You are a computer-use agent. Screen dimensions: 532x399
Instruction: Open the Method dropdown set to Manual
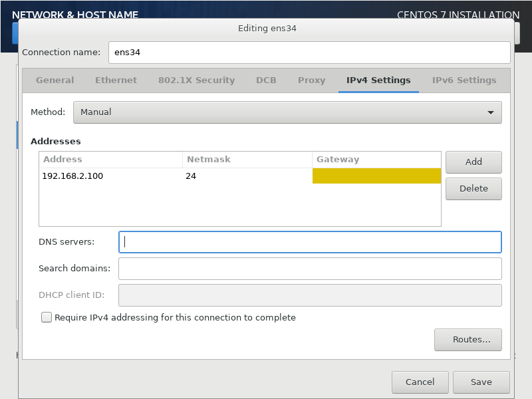287,112
